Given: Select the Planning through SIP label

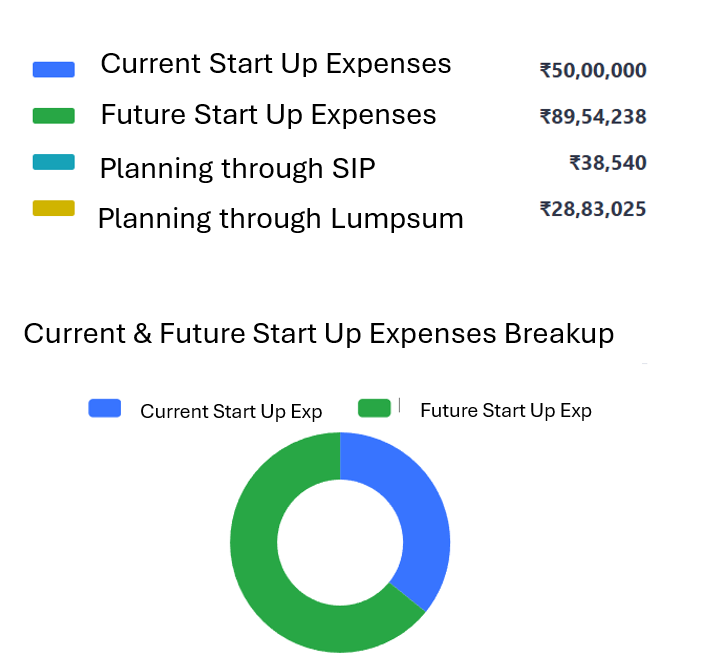Looking at the screenshot, I should pos(237,169).
